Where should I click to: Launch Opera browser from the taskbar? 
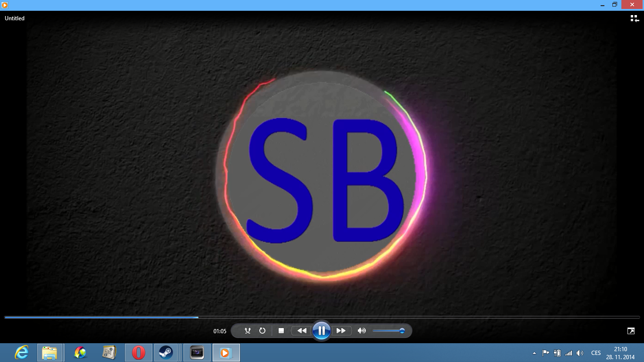pos(138,353)
